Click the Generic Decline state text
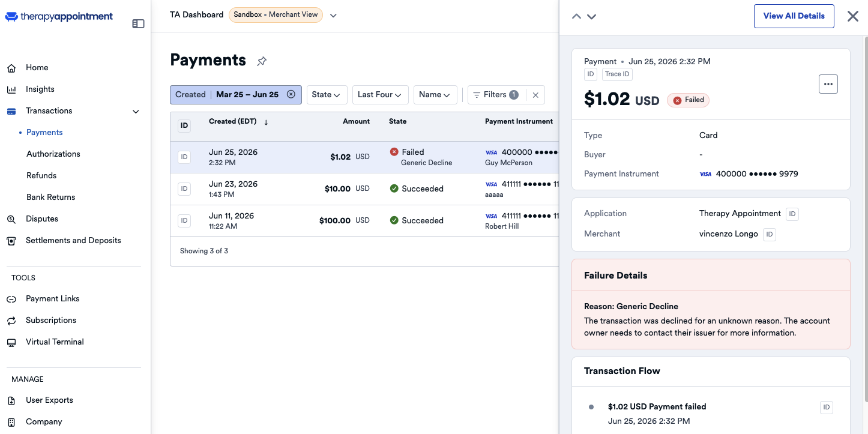This screenshot has width=868, height=434. click(426, 163)
